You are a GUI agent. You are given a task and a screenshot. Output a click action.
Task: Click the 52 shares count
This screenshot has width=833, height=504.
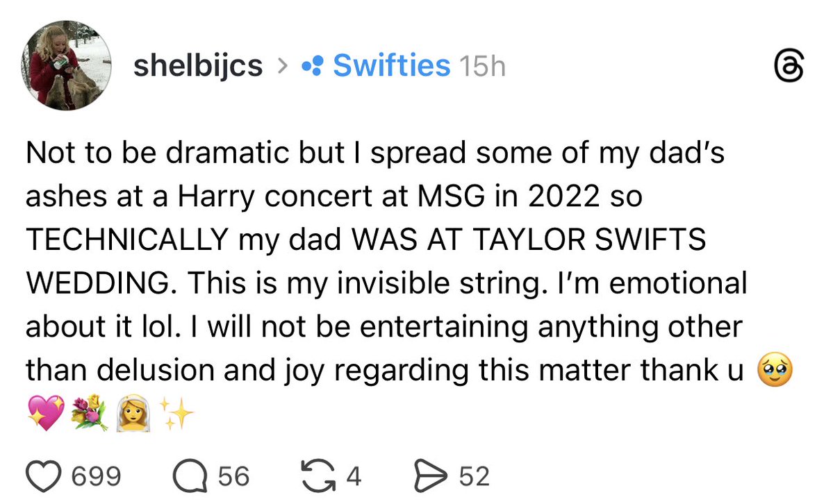(x=474, y=476)
